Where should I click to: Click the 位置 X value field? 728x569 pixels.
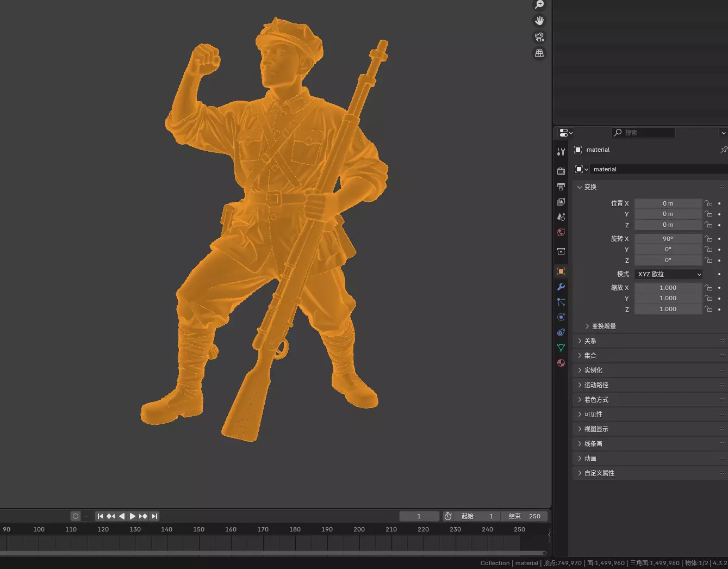tap(668, 203)
